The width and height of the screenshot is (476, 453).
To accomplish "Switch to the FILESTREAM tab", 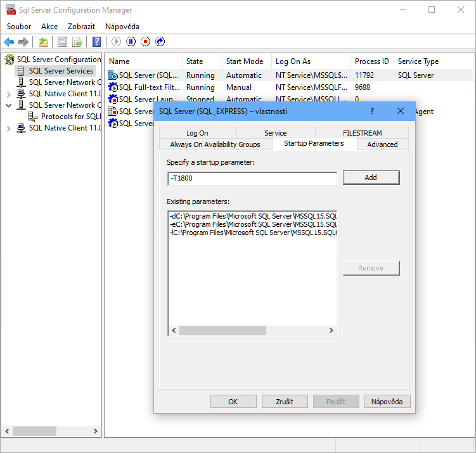I will pyautogui.click(x=362, y=133).
